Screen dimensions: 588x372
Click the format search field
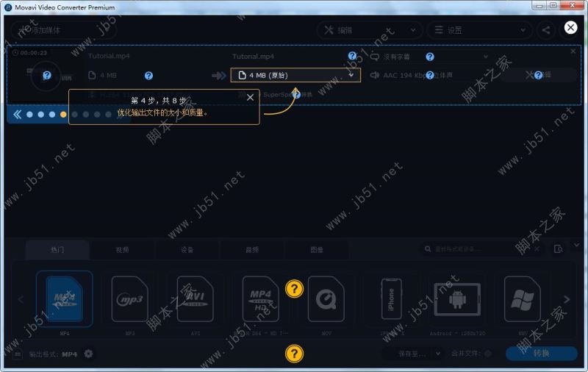click(482, 249)
